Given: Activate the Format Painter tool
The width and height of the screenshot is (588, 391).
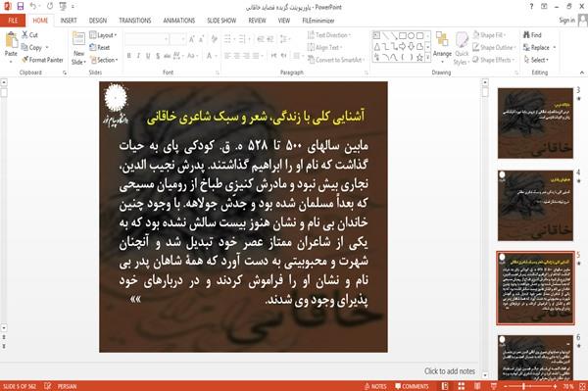Looking at the screenshot, I should click(42, 60).
